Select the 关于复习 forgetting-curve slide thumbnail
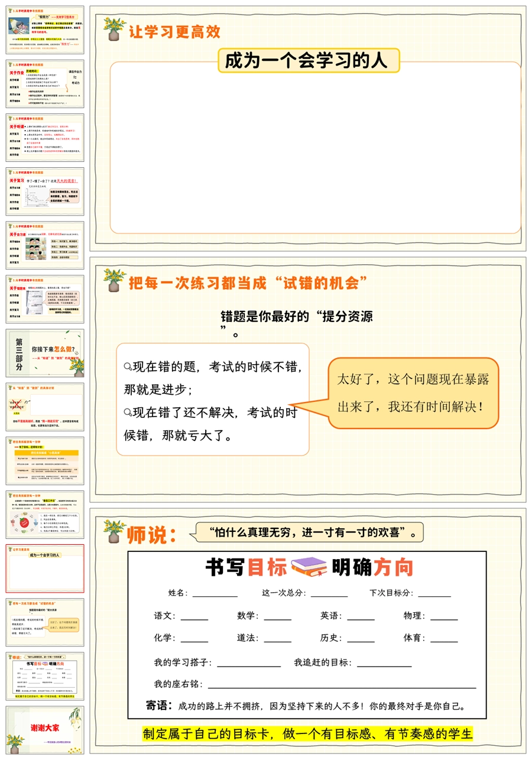 click(45, 191)
